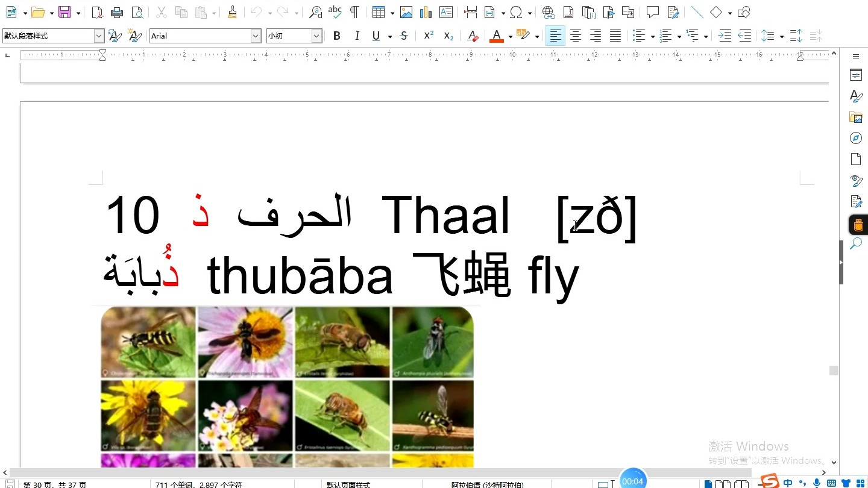Show draw functions
Viewport: 868px width, 488px height.
[744, 12]
